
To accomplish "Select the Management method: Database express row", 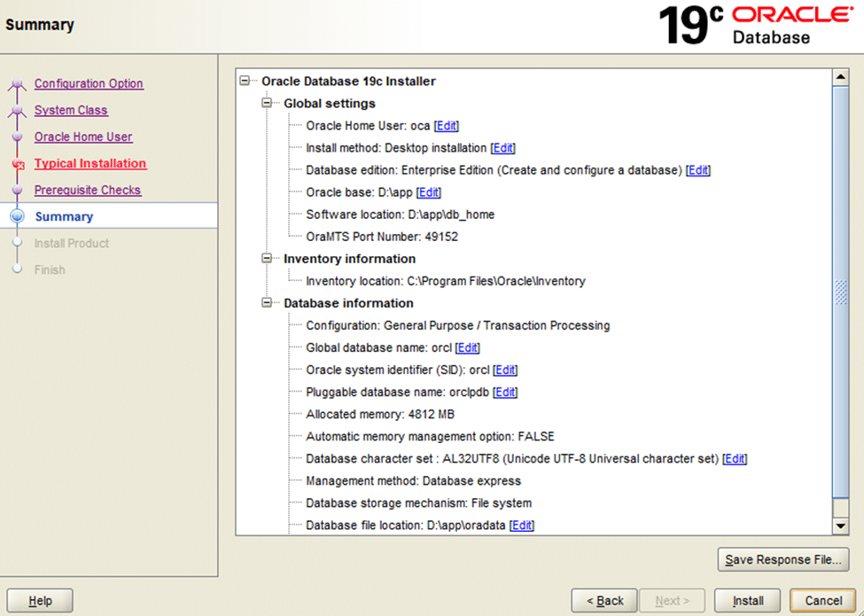I will [x=413, y=481].
